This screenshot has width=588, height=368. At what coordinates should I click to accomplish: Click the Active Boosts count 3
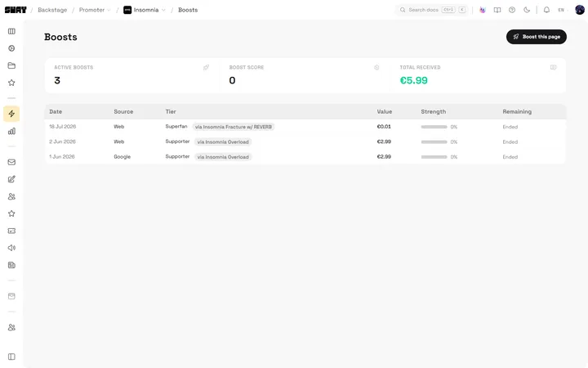click(x=57, y=80)
